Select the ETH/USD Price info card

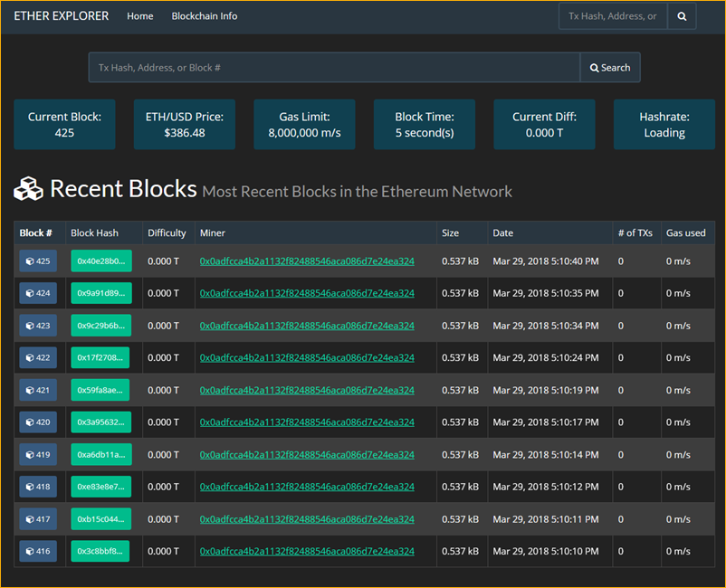(185, 125)
